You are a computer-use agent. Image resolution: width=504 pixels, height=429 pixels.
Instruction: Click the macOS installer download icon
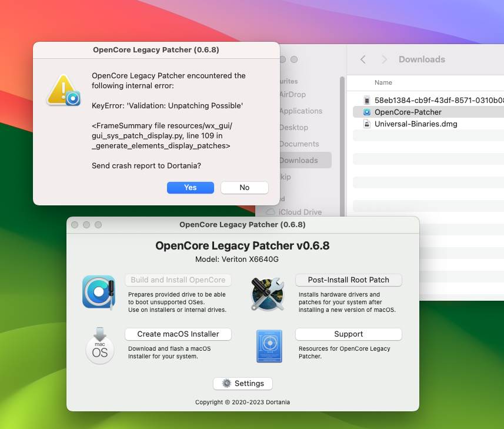(x=99, y=345)
